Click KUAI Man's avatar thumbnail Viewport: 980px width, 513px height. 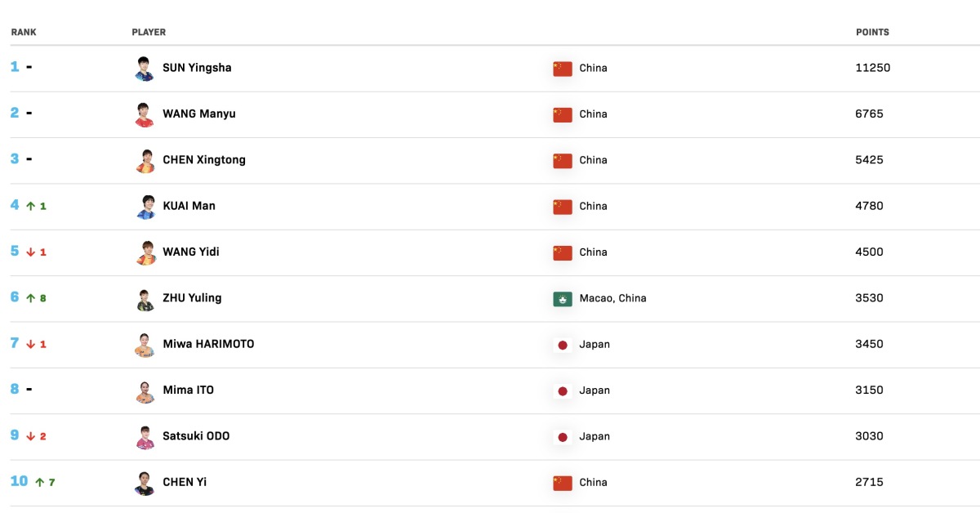tap(145, 207)
